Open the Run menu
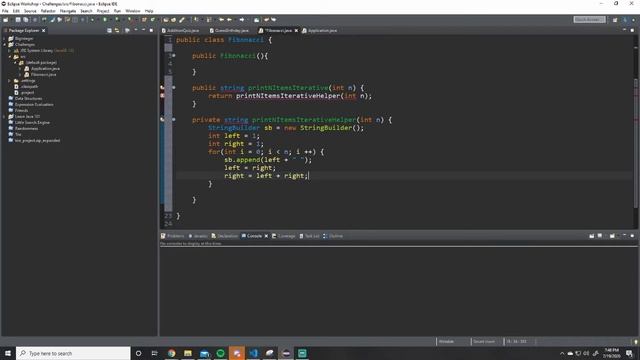This screenshot has width=640, height=360. tap(117, 11)
